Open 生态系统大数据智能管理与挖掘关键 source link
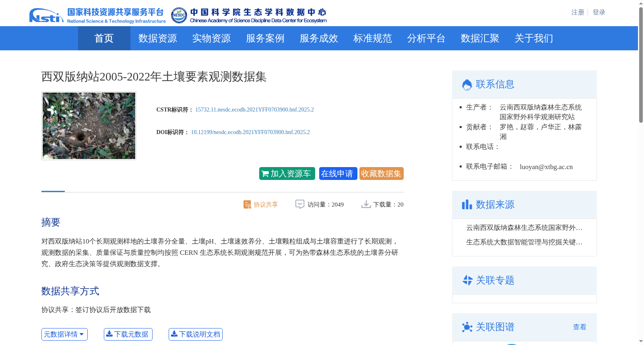Image resolution: width=644 pixels, height=345 pixels. [524, 242]
